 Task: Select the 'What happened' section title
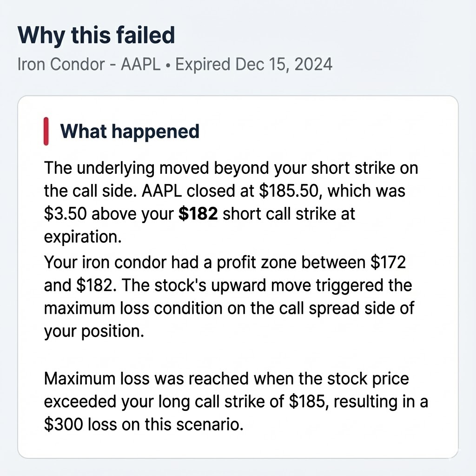[x=130, y=132]
